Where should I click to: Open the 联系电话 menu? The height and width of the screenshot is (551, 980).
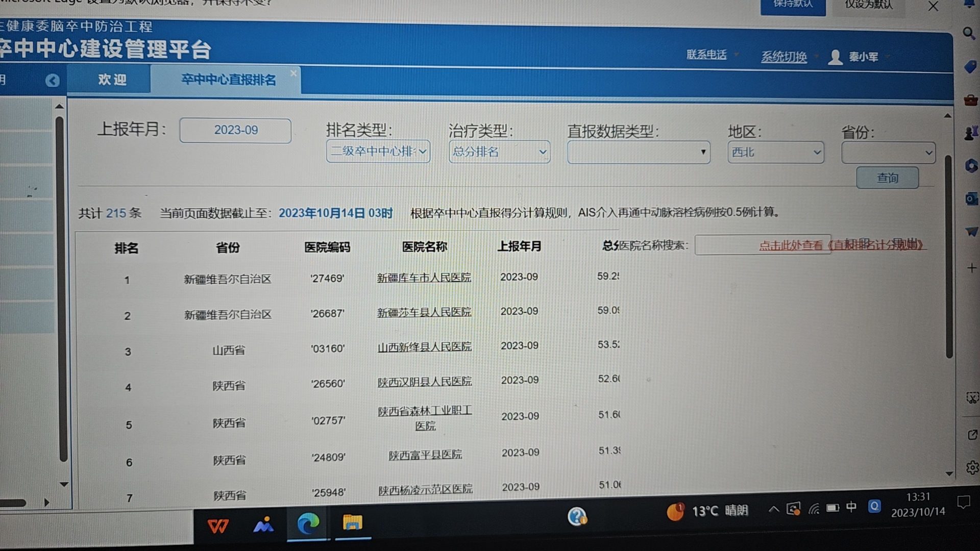706,56
